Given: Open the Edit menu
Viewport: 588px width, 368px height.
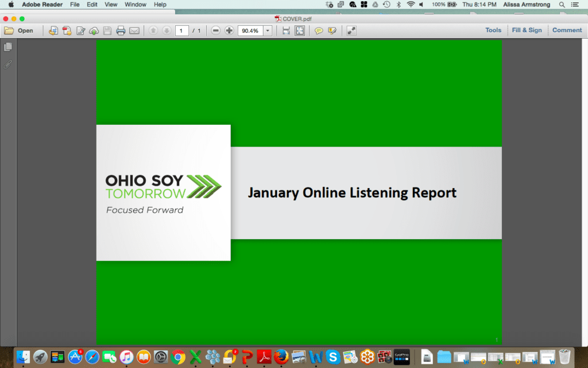Looking at the screenshot, I should coord(92,5).
